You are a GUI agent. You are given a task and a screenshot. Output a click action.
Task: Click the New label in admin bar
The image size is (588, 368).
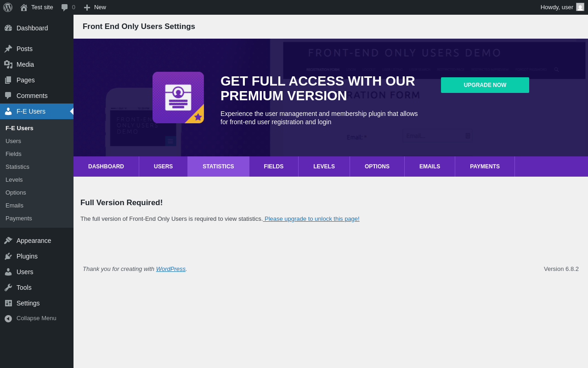(100, 7)
